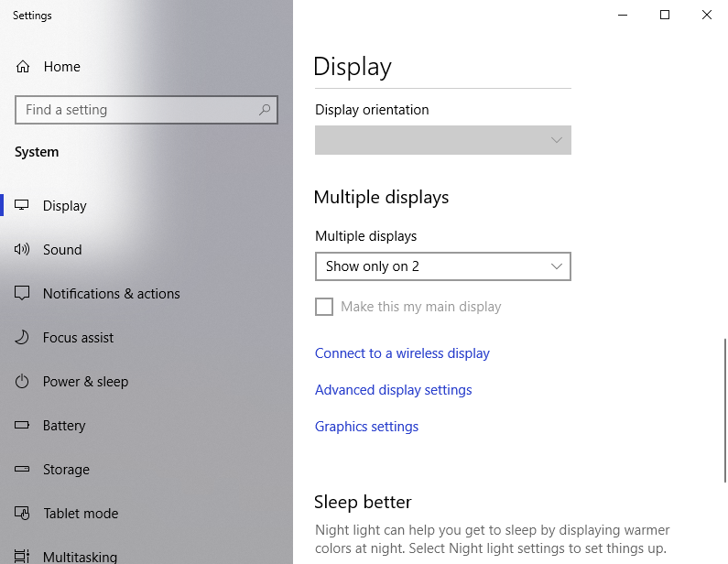Click the vertical scrollbar thumb
Image resolution: width=728 pixels, height=564 pixels.
pyautogui.click(x=724, y=409)
